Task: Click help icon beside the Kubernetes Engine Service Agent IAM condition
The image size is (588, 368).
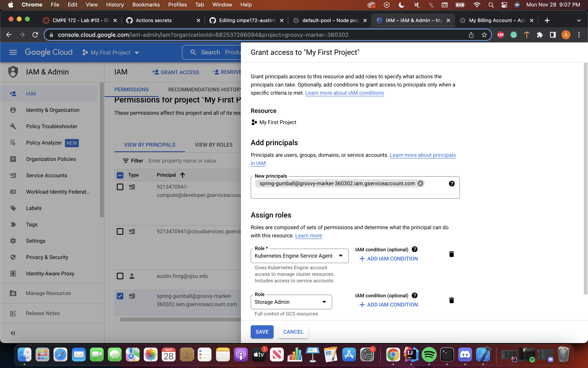Action: 415,249
